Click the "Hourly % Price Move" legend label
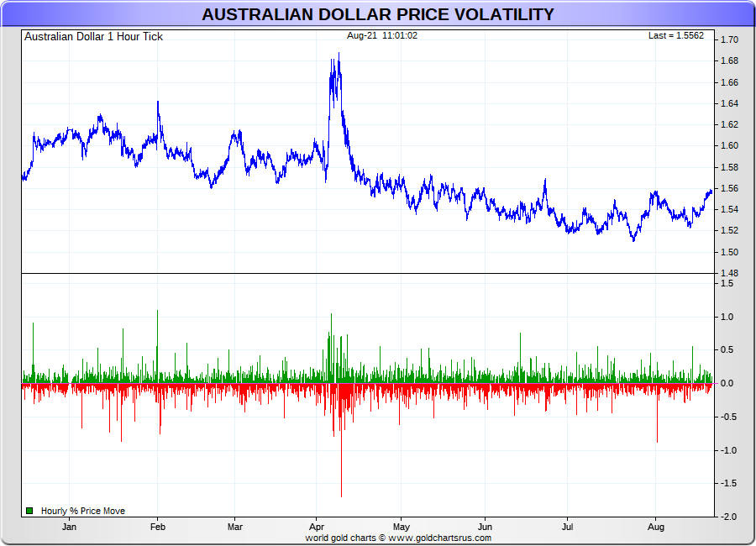 pos(83,511)
